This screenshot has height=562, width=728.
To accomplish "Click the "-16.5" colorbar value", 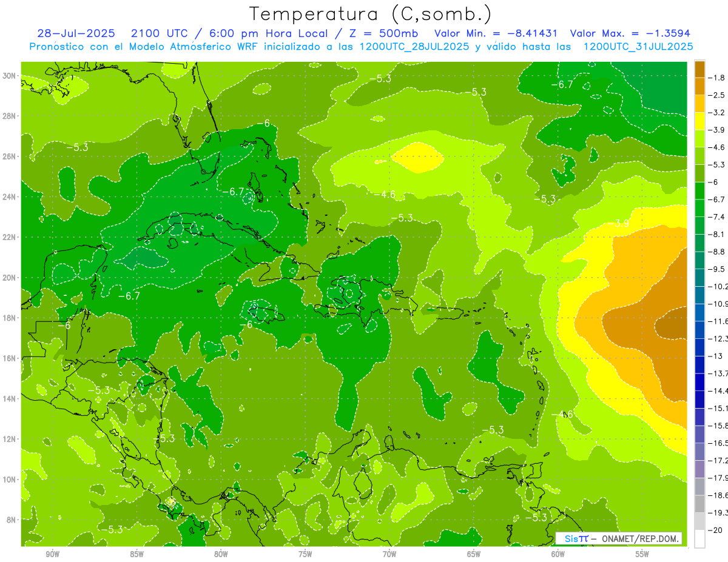I will click(718, 443).
